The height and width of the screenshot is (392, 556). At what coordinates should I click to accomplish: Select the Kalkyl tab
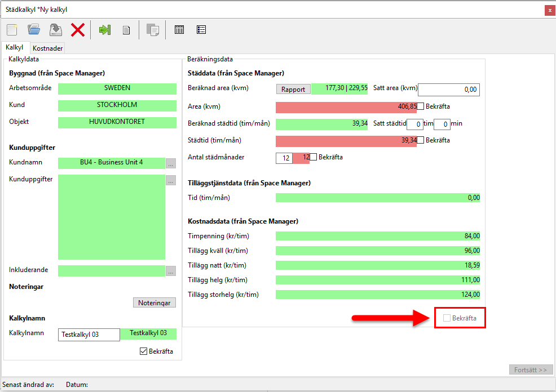tap(14, 48)
